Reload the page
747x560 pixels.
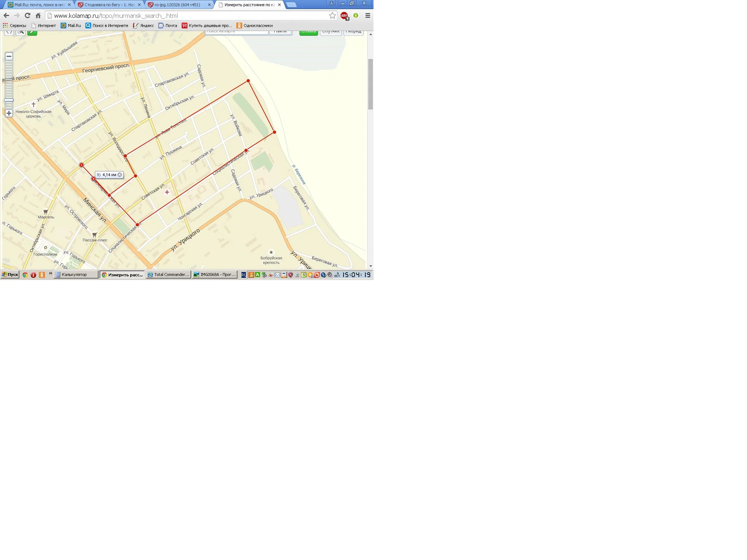27,16
